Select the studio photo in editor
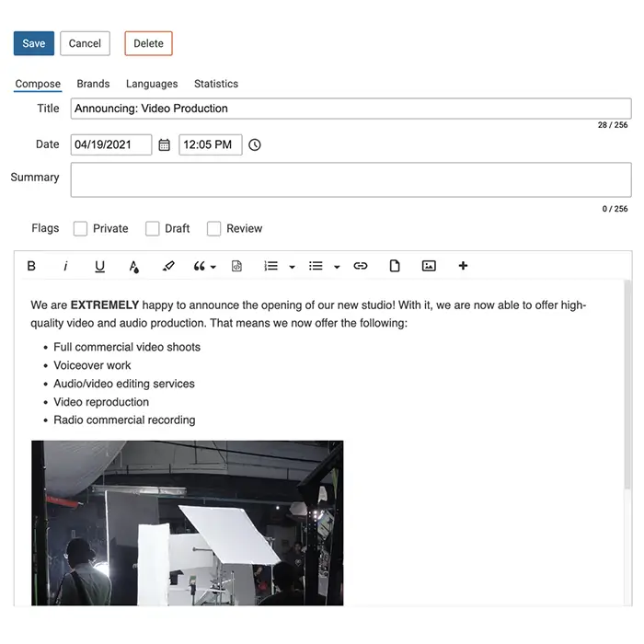 tap(188, 523)
